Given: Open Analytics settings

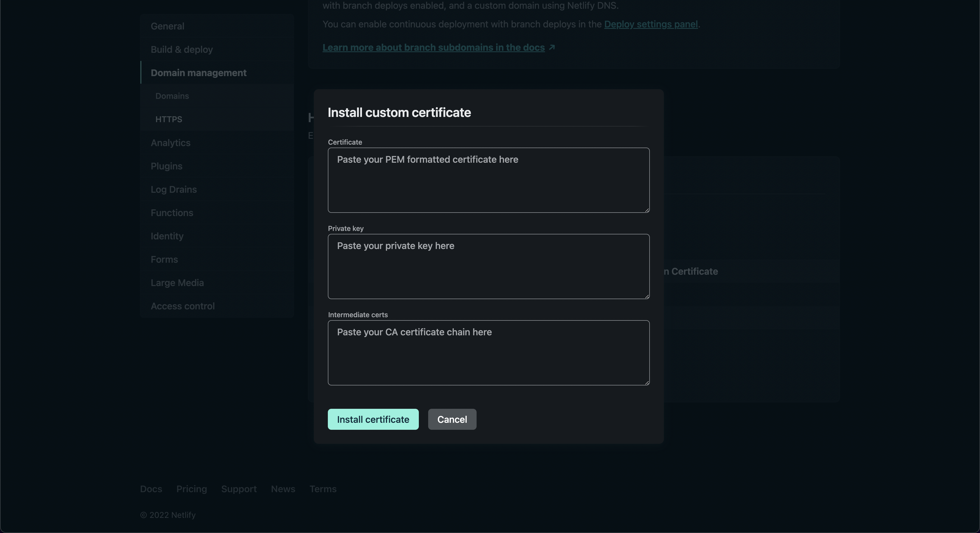Looking at the screenshot, I should (170, 143).
